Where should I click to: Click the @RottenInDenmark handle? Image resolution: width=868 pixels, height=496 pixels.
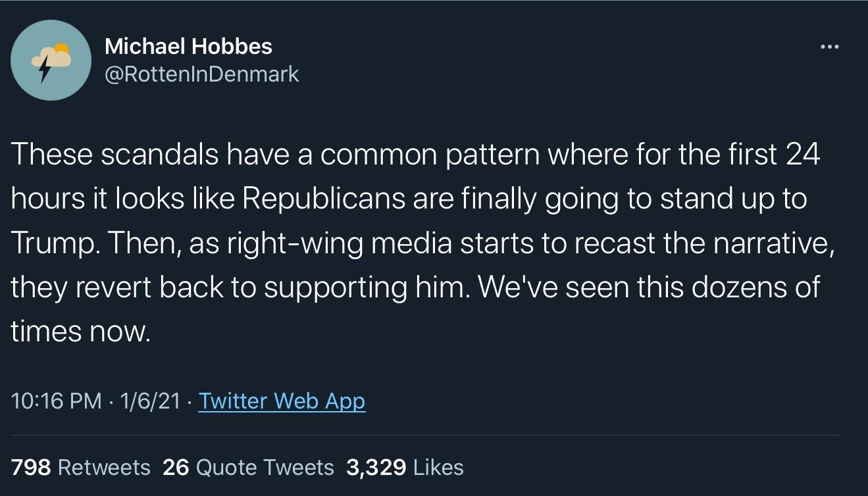(x=202, y=74)
